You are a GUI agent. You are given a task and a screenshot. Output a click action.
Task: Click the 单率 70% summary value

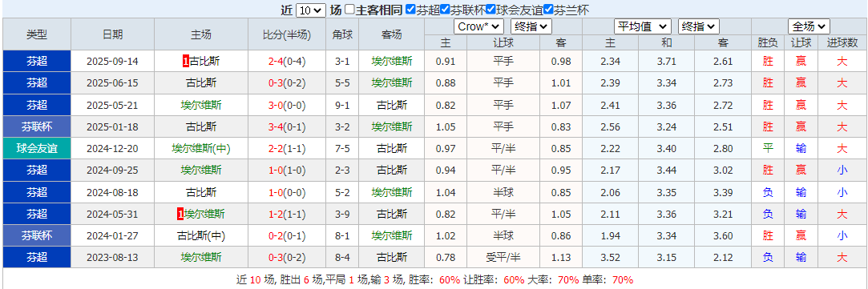[x=623, y=279]
